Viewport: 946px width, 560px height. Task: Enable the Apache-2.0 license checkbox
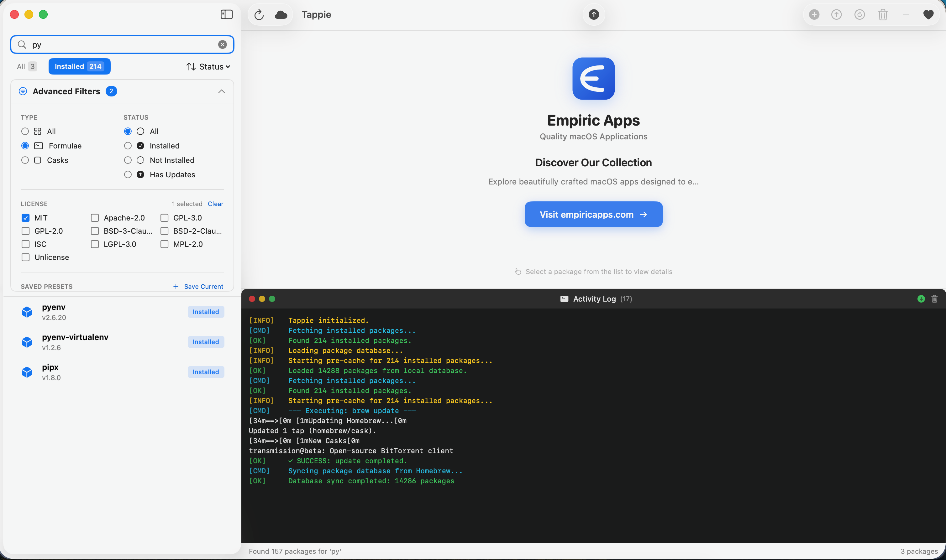[94, 218]
